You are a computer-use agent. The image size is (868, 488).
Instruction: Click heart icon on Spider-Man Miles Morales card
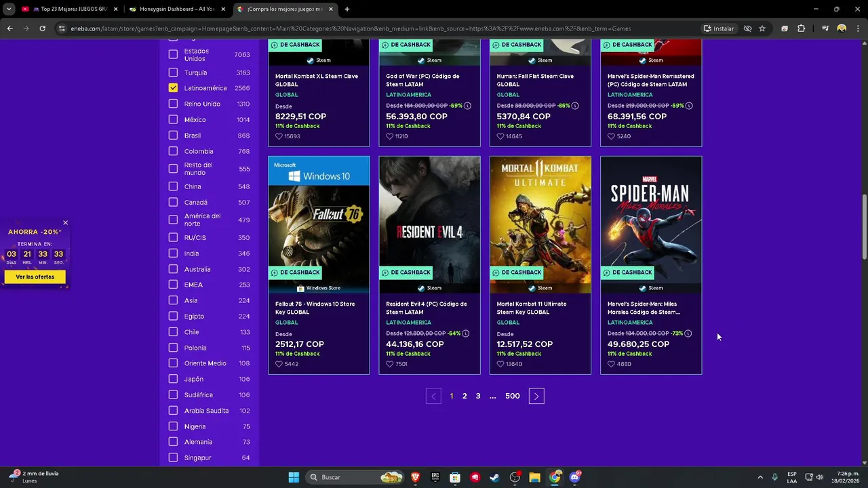[611, 364]
